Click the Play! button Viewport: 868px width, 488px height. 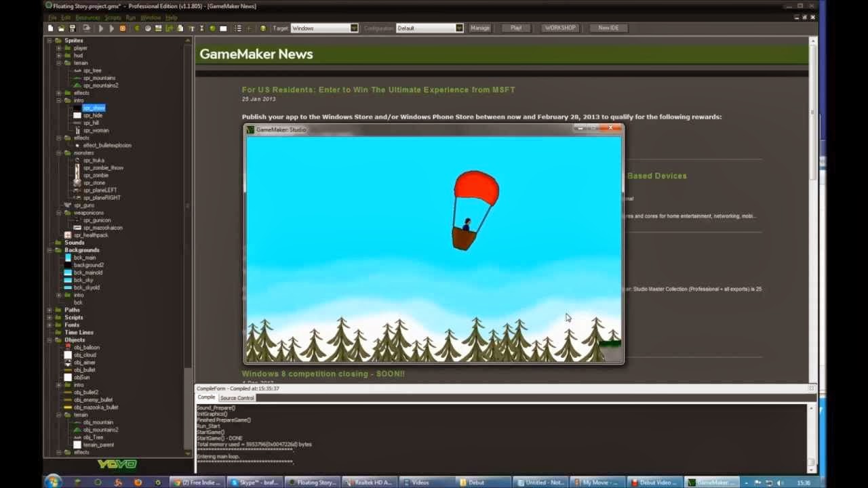point(516,28)
